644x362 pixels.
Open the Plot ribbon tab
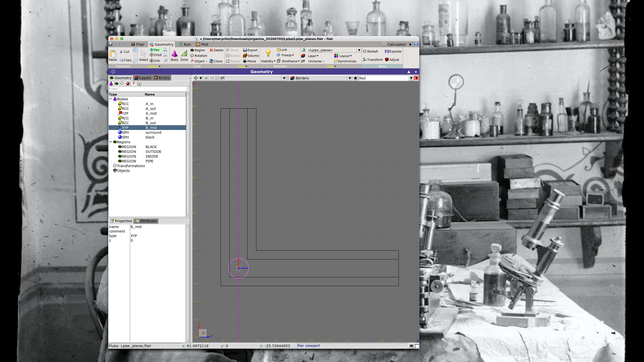pyautogui.click(x=202, y=44)
